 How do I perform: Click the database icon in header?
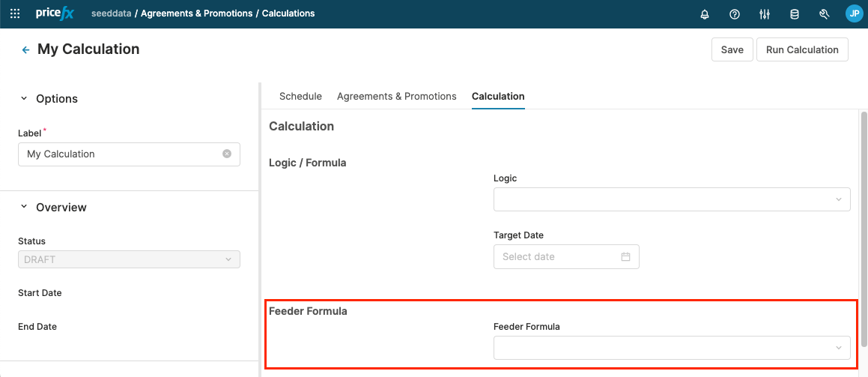pyautogui.click(x=795, y=14)
